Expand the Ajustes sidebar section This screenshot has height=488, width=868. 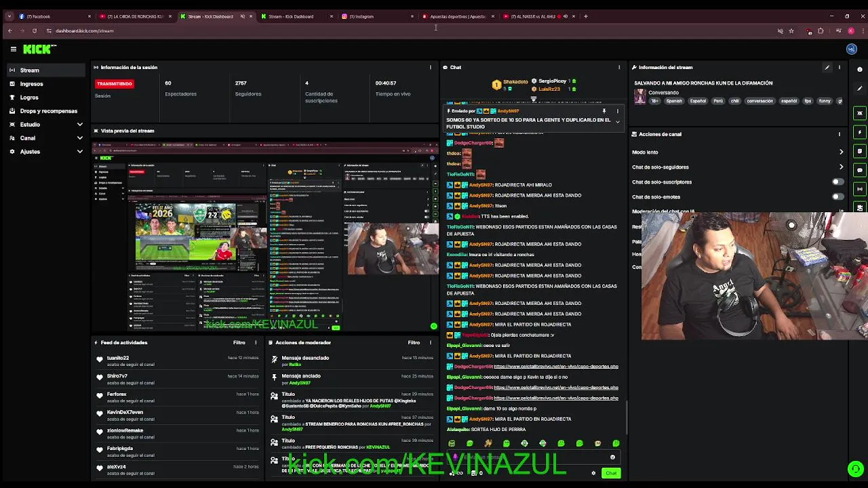click(x=79, y=151)
